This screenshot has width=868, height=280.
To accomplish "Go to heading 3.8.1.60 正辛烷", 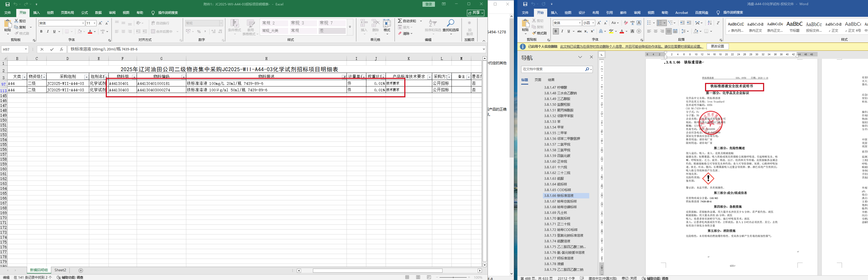I will click(x=556, y=161).
